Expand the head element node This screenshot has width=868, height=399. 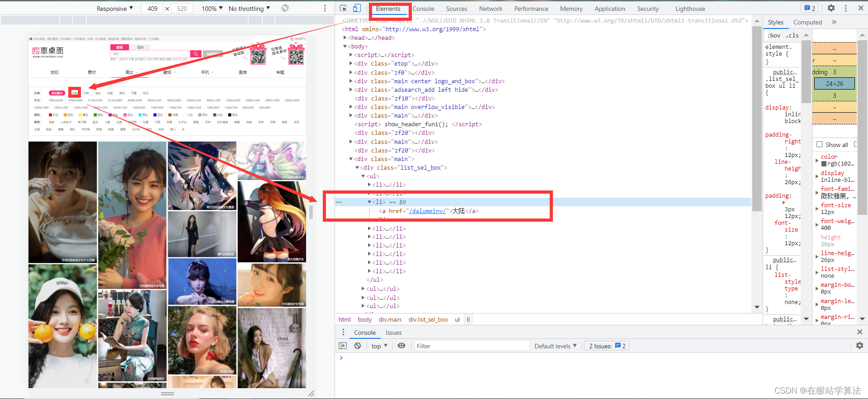click(345, 38)
